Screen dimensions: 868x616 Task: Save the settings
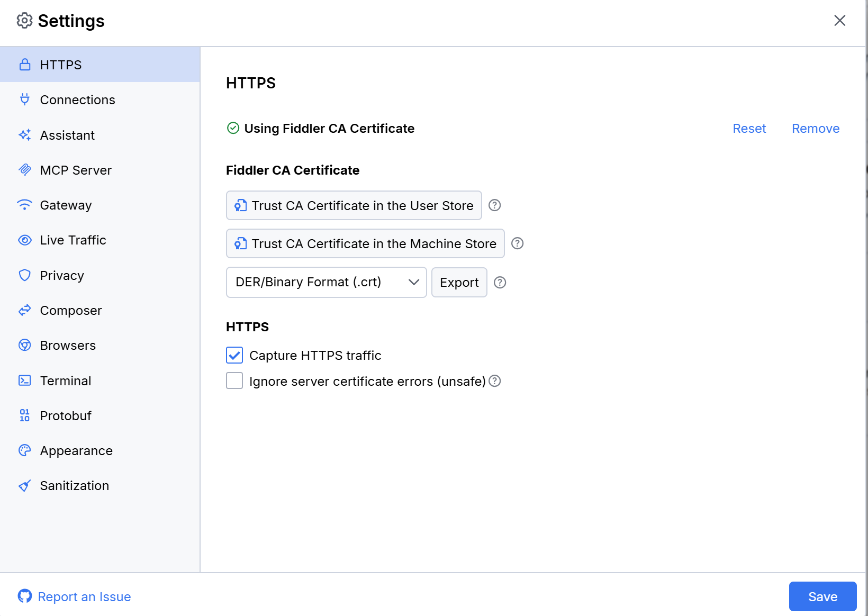point(823,596)
